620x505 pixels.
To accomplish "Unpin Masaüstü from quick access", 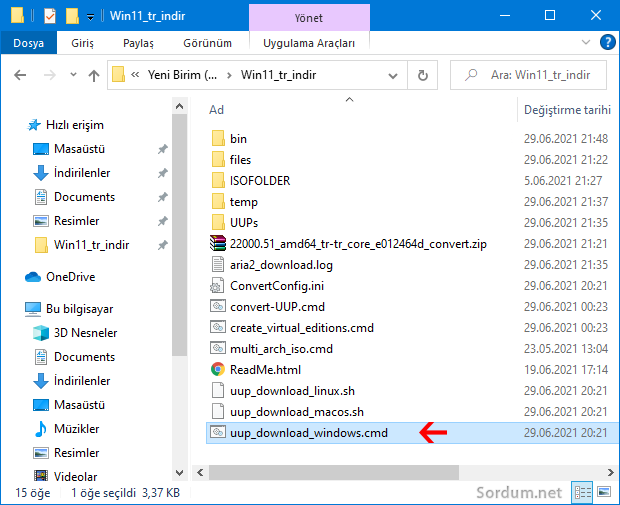I will 163,149.
